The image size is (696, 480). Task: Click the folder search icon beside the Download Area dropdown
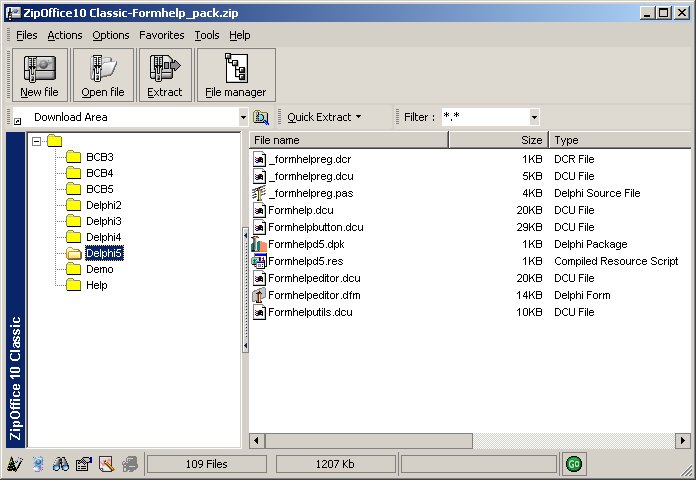tap(261, 117)
